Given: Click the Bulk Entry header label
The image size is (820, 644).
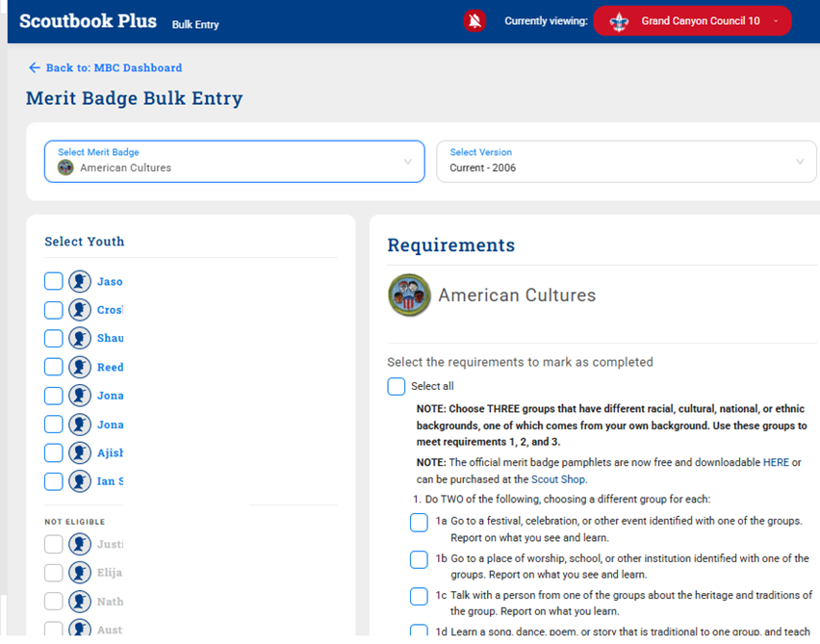Looking at the screenshot, I should [195, 25].
